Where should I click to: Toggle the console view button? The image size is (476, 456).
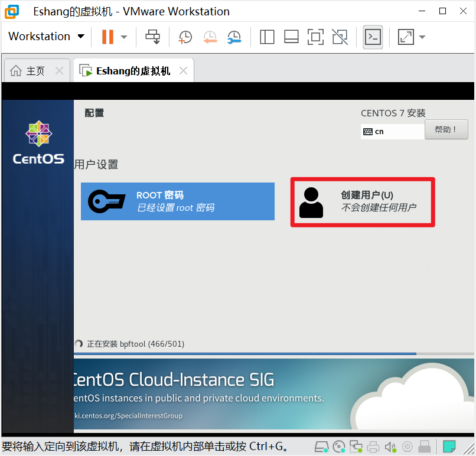tap(373, 37)
